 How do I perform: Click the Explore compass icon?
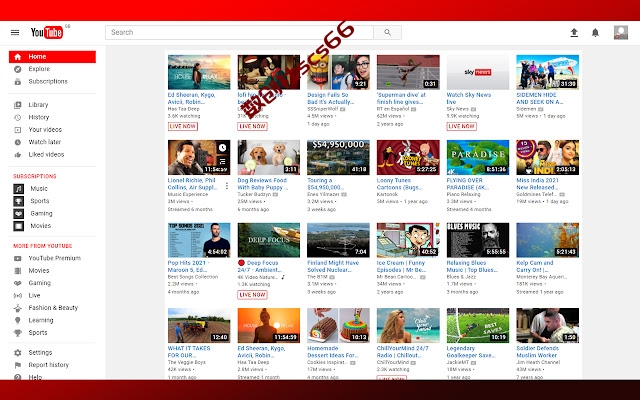[x=18, y=69]
